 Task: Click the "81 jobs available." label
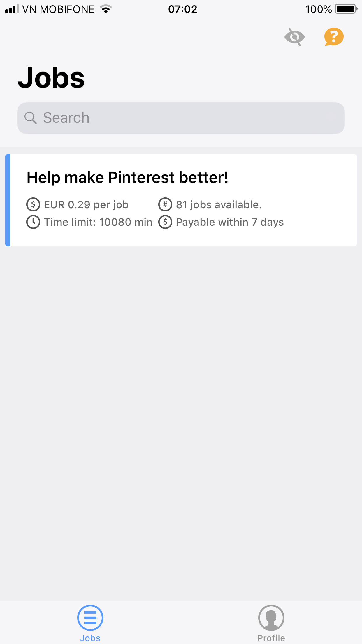[219, 205]
